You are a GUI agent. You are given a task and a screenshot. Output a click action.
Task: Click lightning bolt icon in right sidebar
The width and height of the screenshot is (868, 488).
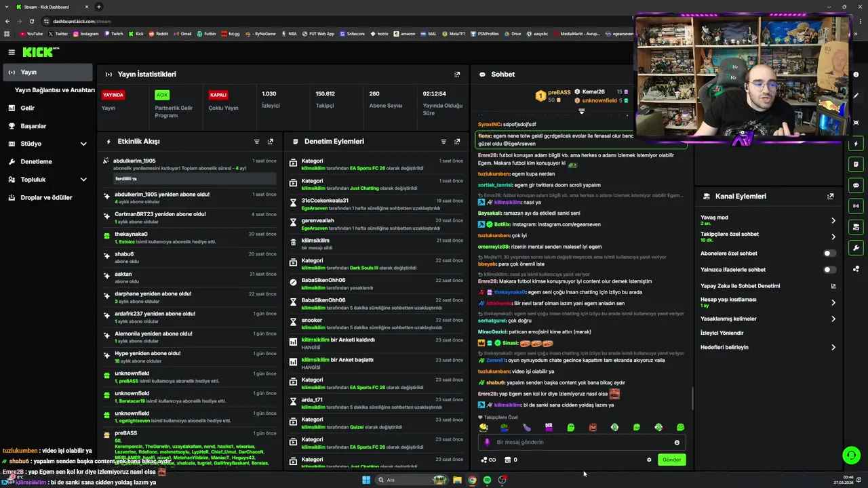point(856,144)
